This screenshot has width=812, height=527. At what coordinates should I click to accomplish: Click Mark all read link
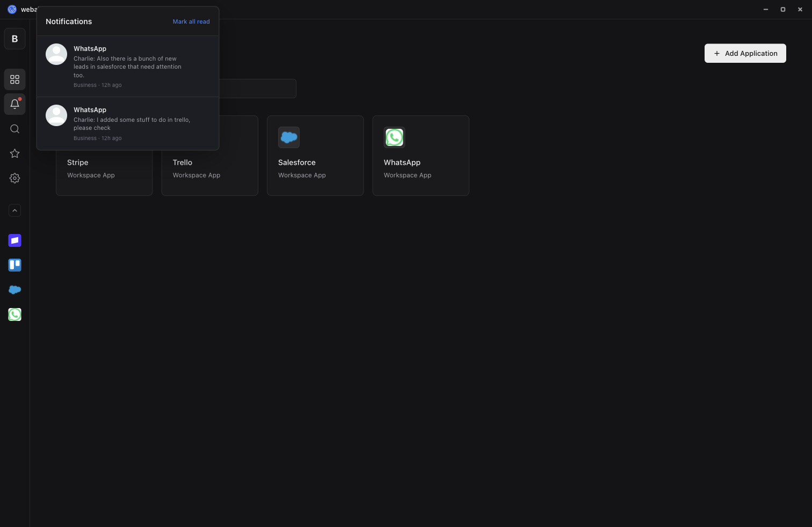tap(191, 21)
